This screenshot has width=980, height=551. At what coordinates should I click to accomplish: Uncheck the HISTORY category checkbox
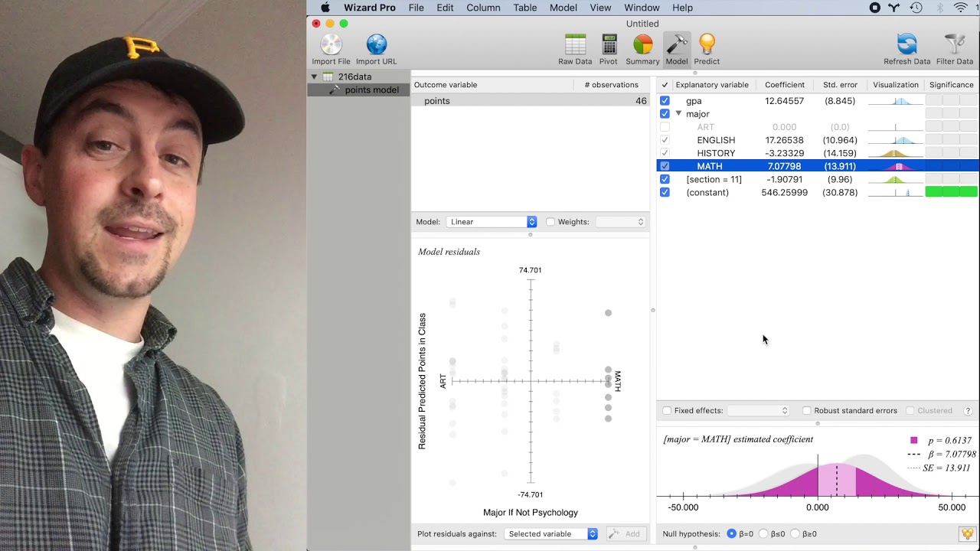click(665, 153)
